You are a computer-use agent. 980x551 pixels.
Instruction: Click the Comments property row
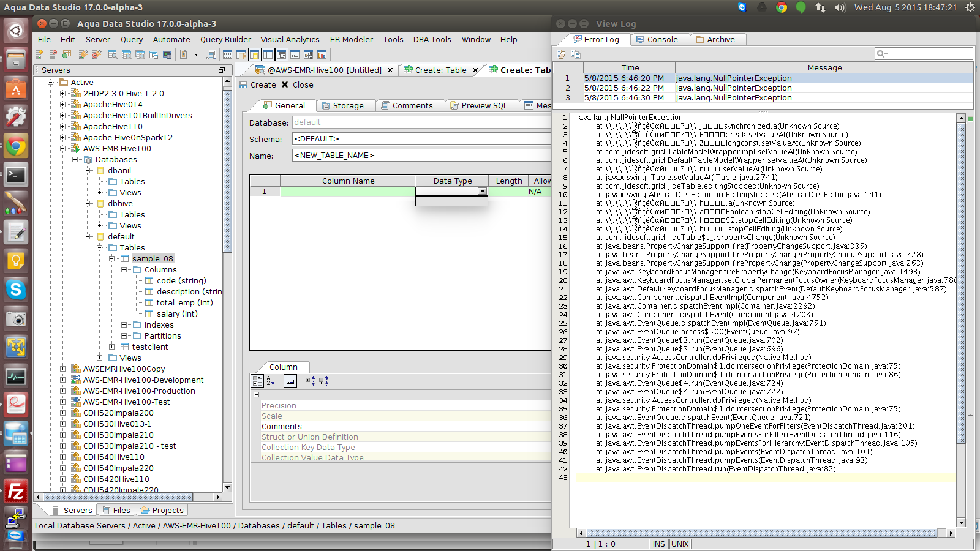click(x=402, y=427)
